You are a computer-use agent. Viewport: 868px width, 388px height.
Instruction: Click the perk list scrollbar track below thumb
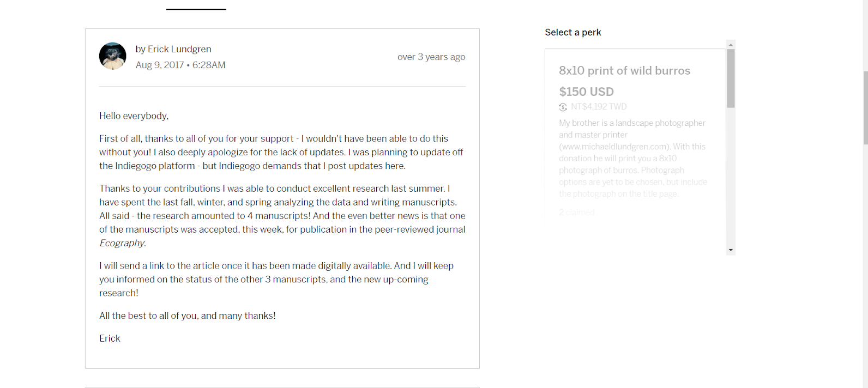(x=731, y=180)
